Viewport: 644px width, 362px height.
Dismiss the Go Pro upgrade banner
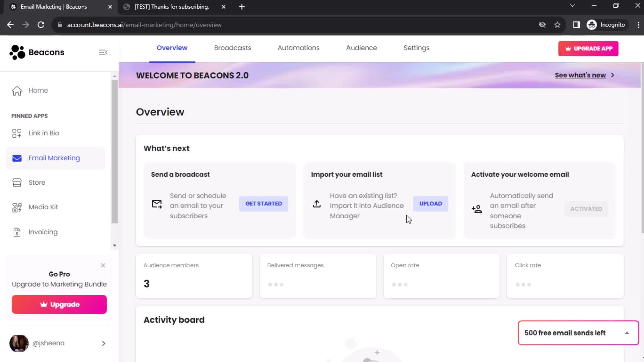point(103,265)
